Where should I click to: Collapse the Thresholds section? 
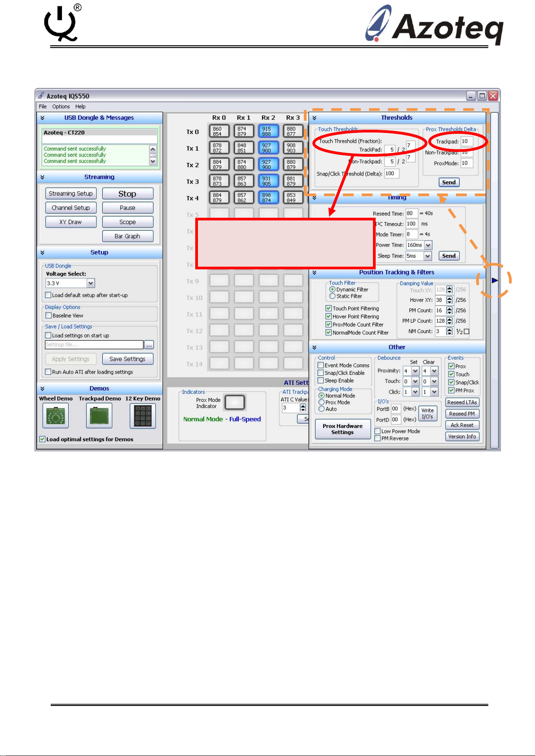(314, 118)
